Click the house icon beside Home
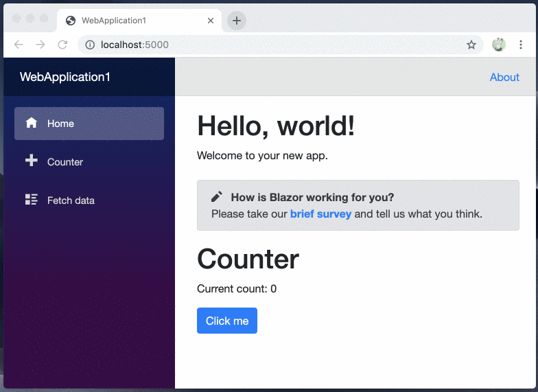This screenshot has height=392, width=538. tap(32, 122)
